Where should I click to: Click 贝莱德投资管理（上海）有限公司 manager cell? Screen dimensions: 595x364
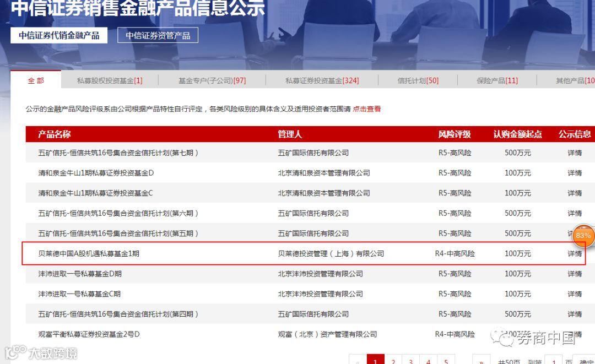[331, 253]
